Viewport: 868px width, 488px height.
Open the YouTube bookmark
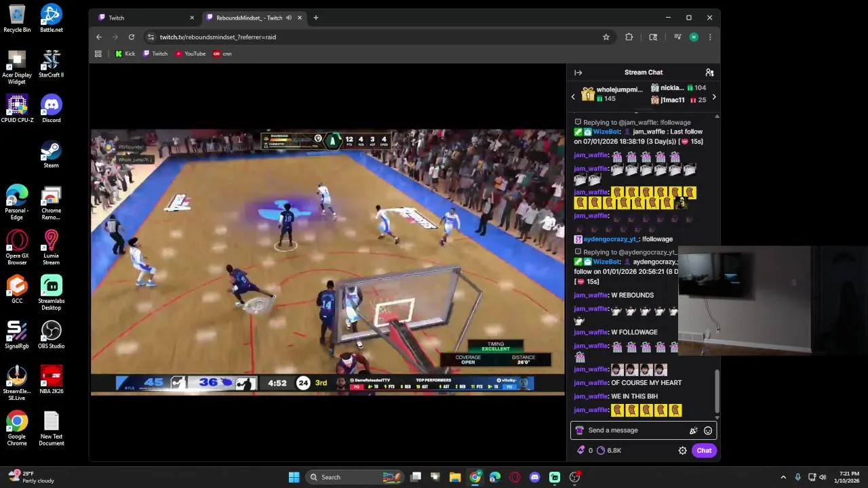[191, 54]
